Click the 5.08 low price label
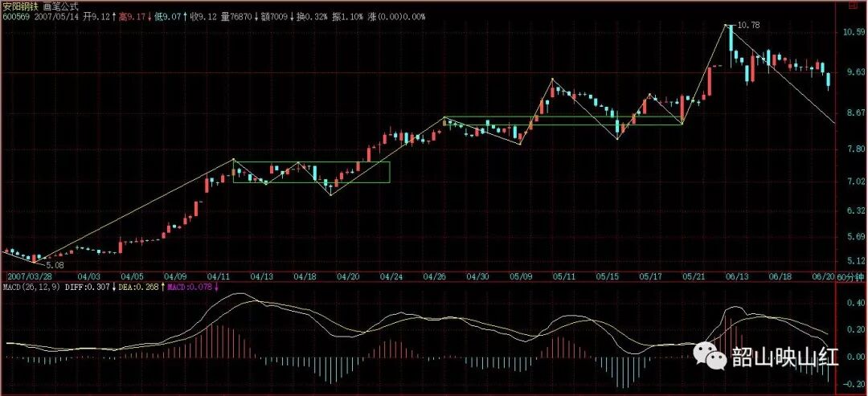Screen dimensions: 868x396 pyautogui.click(x=55, y=266)
